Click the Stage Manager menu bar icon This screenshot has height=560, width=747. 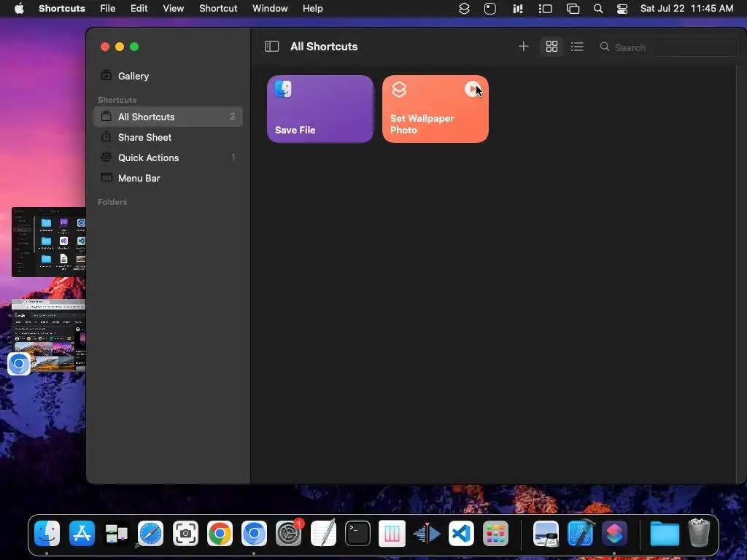[x=545, y=9]
